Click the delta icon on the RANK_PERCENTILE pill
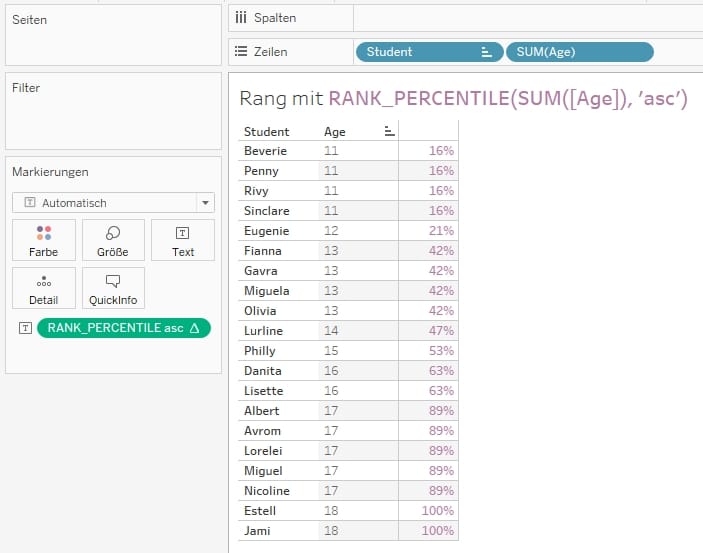Viewport: 703px width, 553px height. (x=194, y=328)
